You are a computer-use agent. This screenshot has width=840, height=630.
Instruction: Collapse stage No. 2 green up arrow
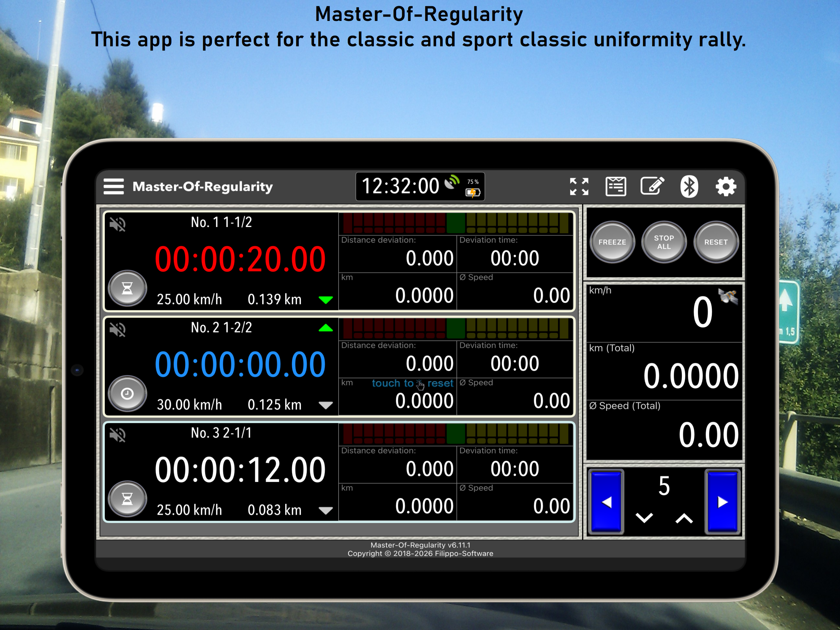325,328
